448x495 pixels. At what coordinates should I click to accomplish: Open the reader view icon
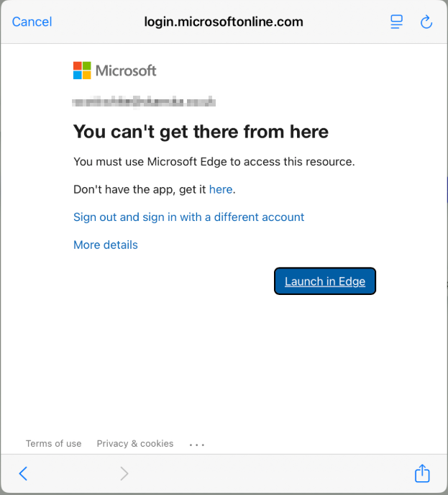click(396, 22)
